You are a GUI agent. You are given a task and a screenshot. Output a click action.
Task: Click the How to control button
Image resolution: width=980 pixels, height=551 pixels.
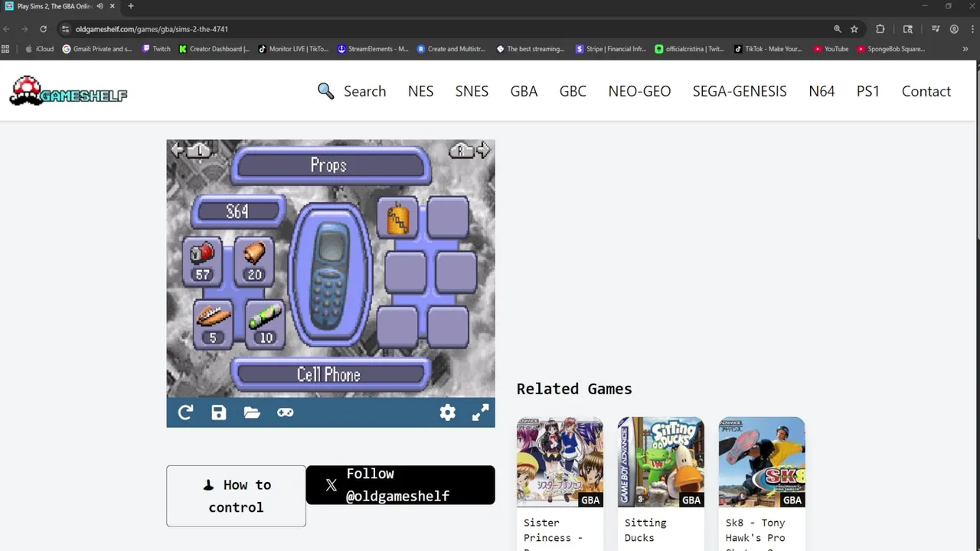236,496
